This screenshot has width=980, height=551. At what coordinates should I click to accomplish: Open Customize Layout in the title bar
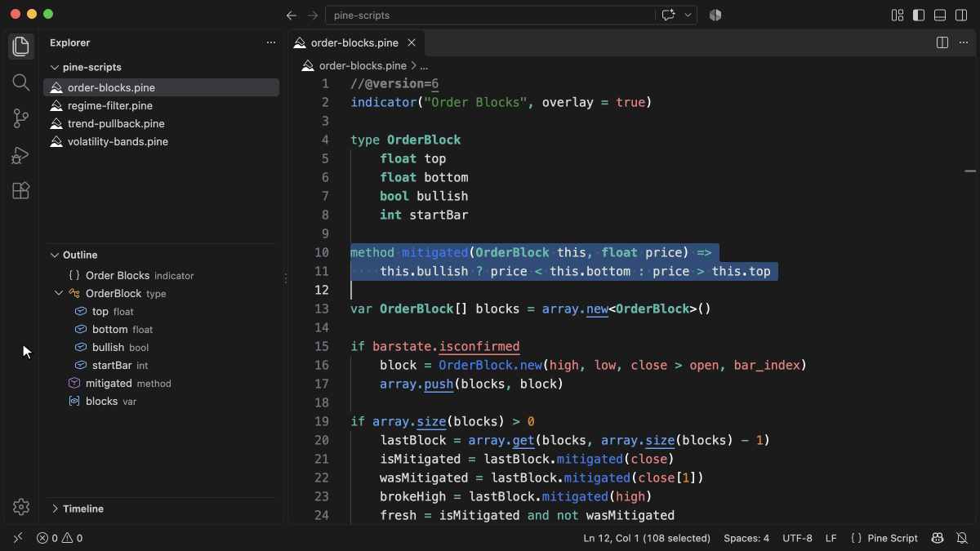tap(898, 15)
